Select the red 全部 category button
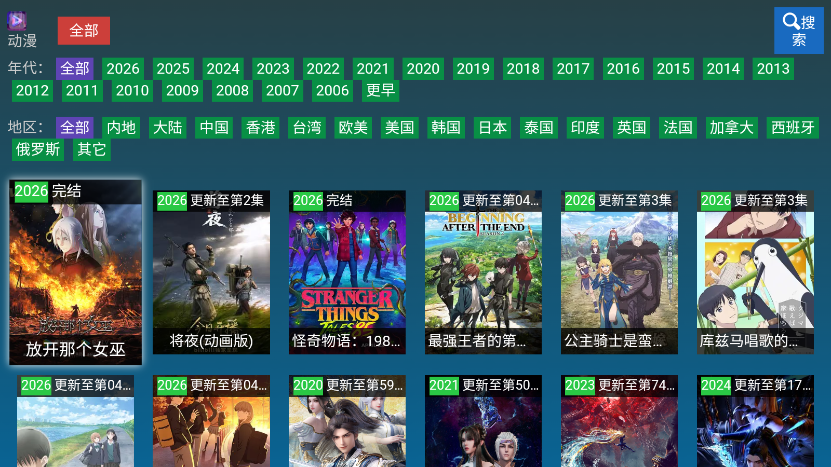The width and height of the screenshot is (831, 467). [84, 31]
